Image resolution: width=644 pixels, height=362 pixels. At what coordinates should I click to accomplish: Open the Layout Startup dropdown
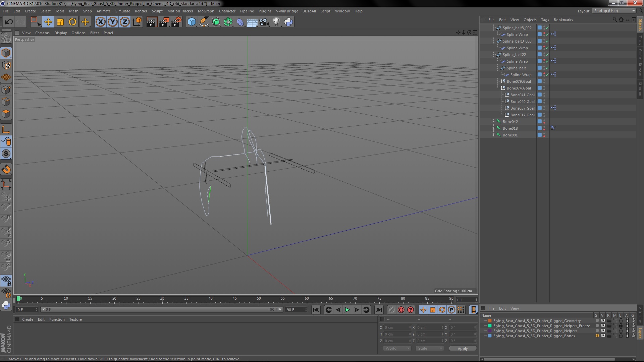click(614, 11)
